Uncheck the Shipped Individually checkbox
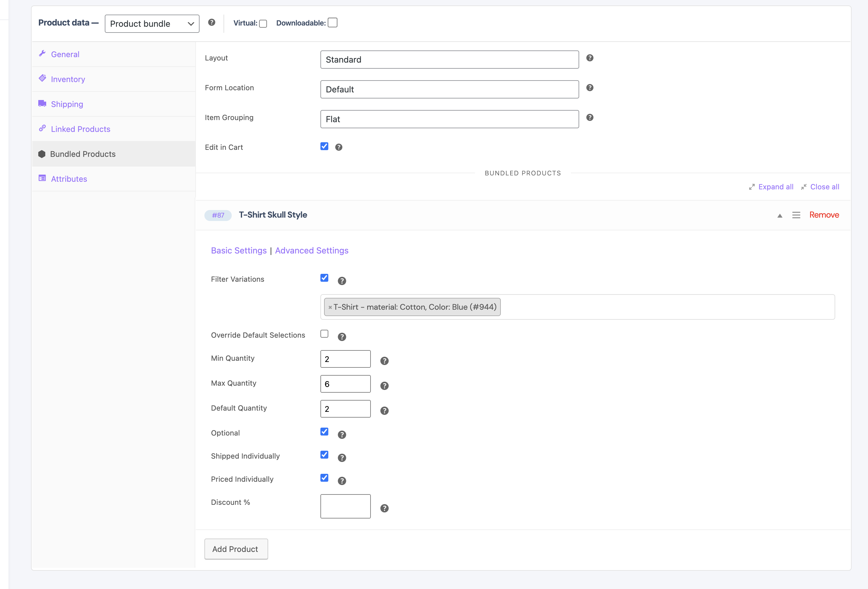 324,455
